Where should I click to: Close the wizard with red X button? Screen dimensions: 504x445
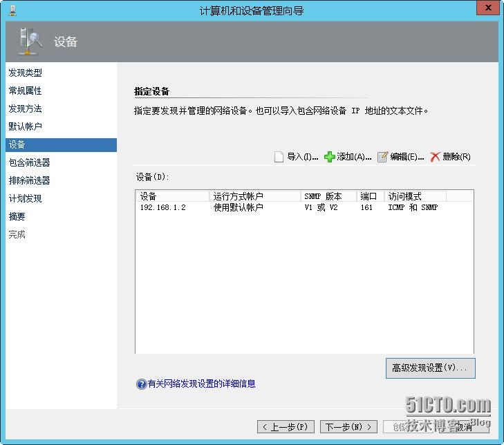487,8
